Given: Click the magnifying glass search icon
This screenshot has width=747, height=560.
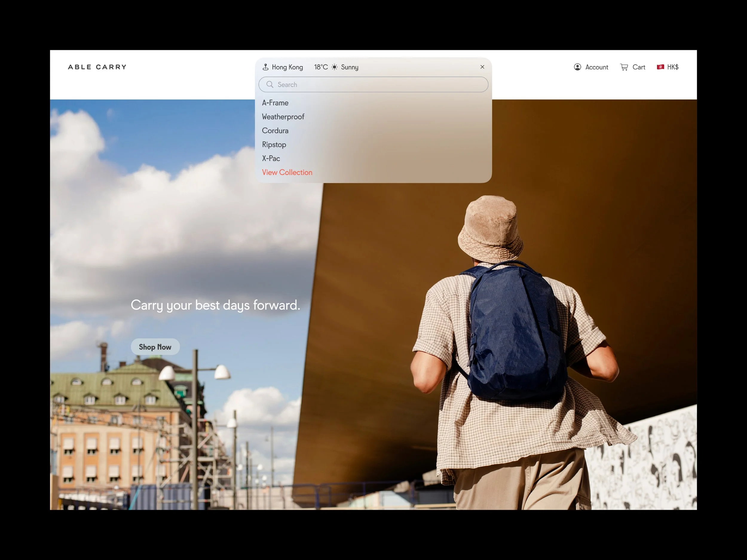Looking at the screenshot, I should [x=270, y=85].
